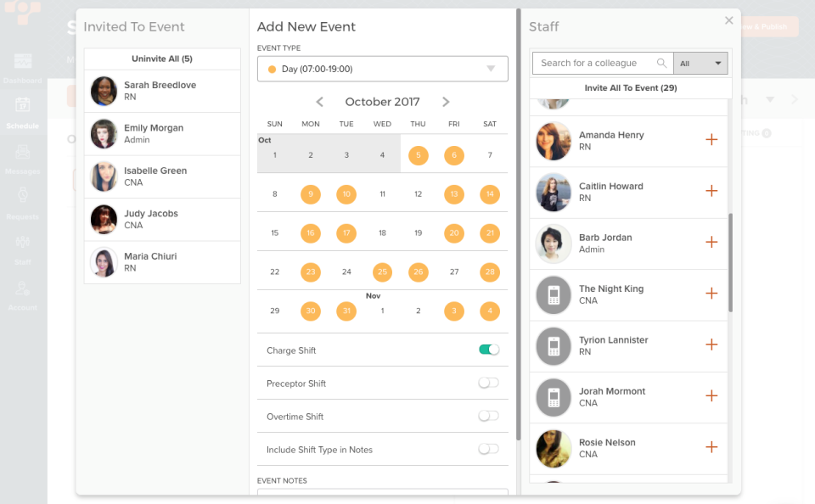Enable the Overtime Shift toggle
This screenshot has height=504, width=815.
coord(488,416)
